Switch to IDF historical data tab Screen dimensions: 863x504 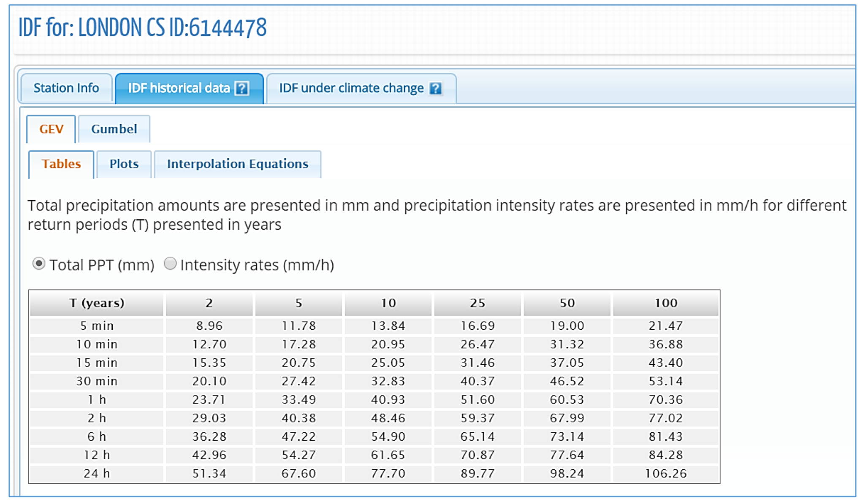[x=179, y=88]
